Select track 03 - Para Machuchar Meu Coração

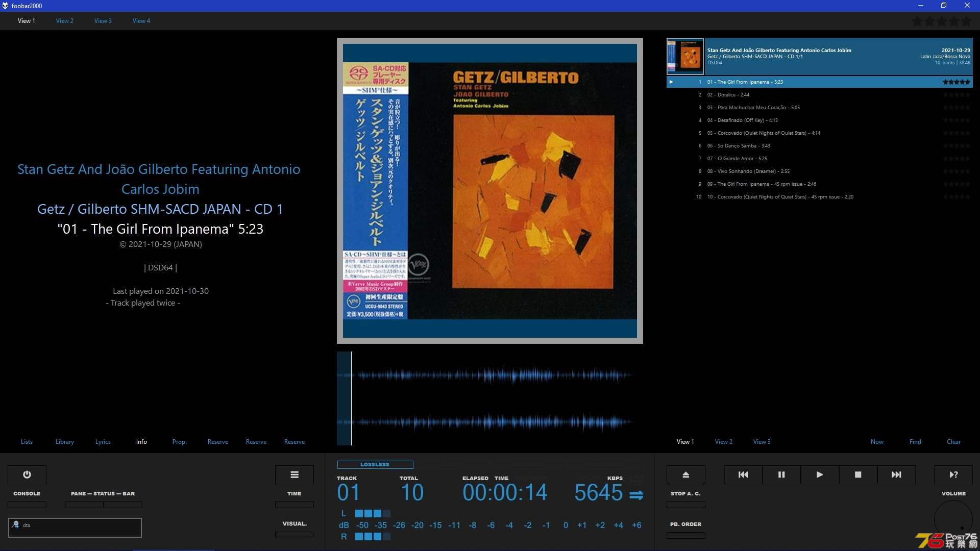pyautogui.click(x=820, y=108)
